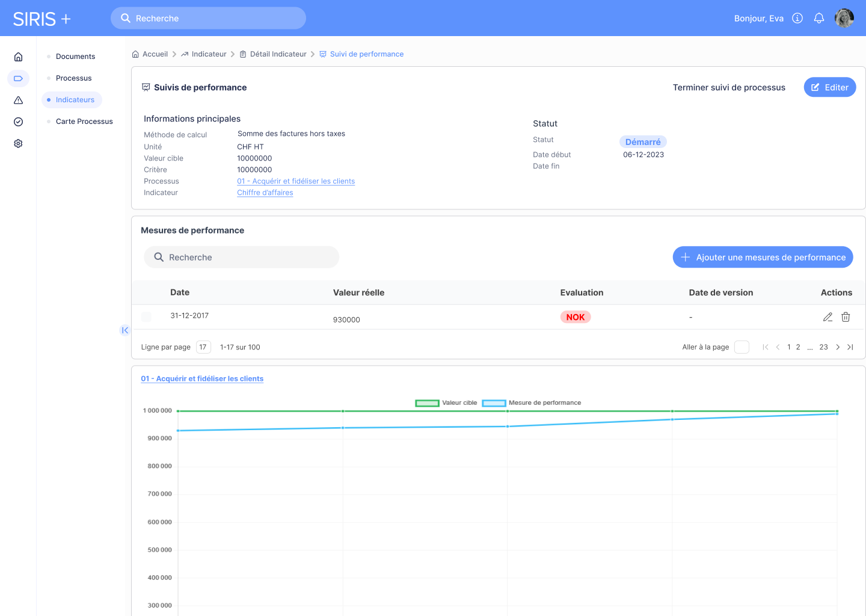Delete the 31-12-2017 measure row
Viewport: 866px width, 616px height.
[846, 317]
